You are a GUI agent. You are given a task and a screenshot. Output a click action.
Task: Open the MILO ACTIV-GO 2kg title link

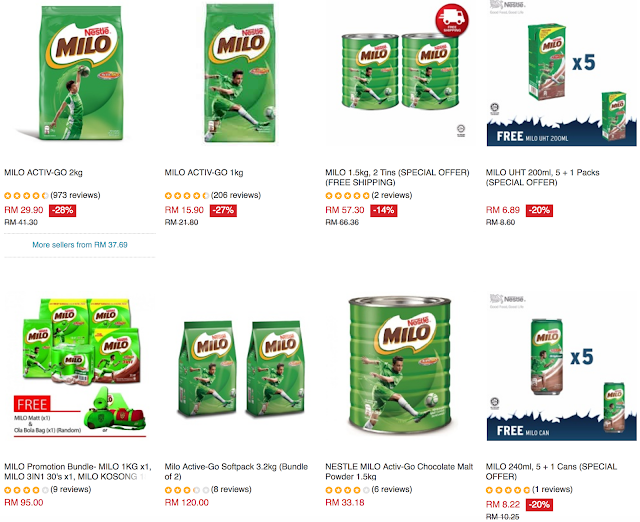tap(43, 173)
